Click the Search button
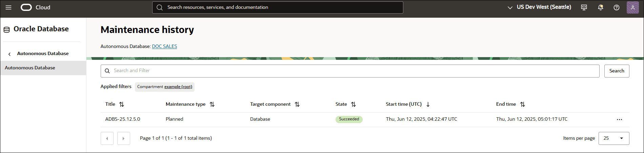This screenshot has width=644, height=153. coord(617,71)
